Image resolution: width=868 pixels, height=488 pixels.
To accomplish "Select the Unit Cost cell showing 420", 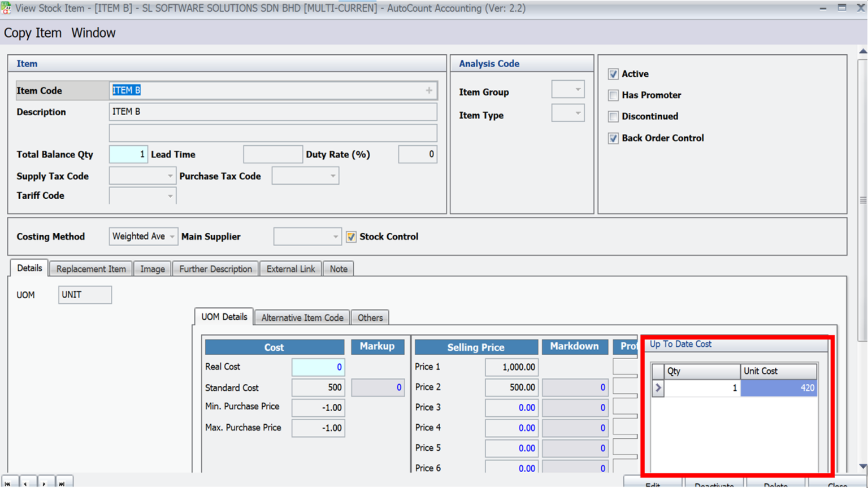I will [778, 388].
